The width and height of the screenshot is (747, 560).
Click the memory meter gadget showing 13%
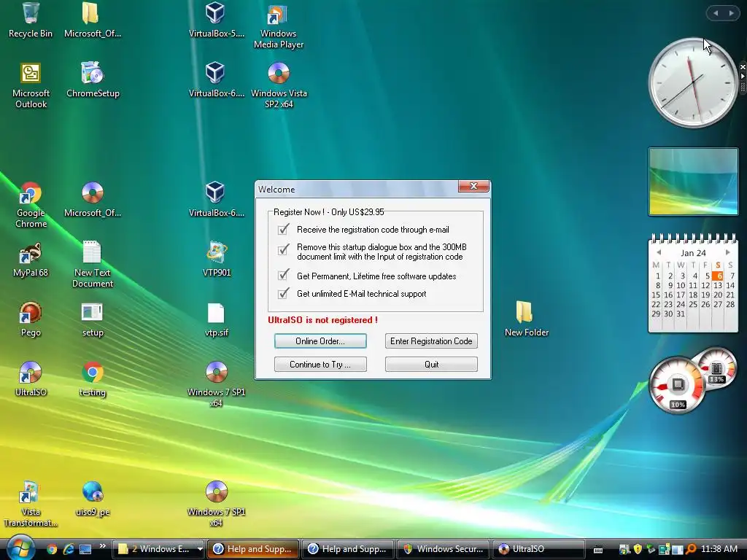(x=717, y=369)
